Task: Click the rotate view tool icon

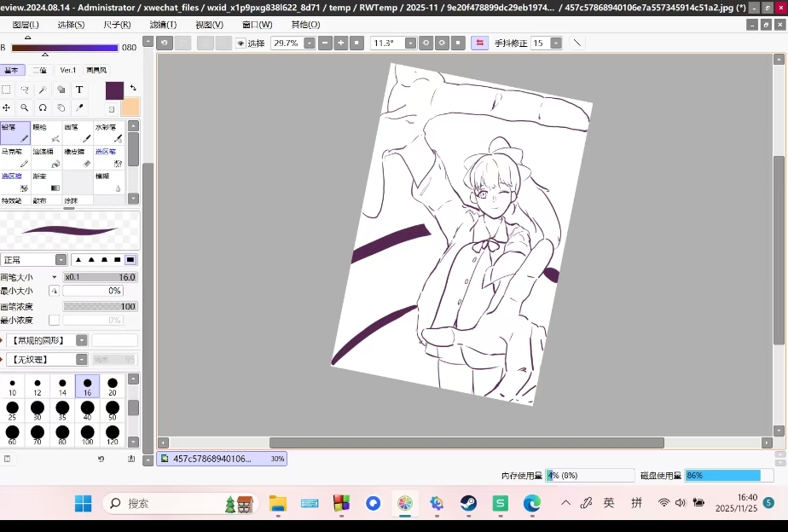Action: click(x=43, y=108)
